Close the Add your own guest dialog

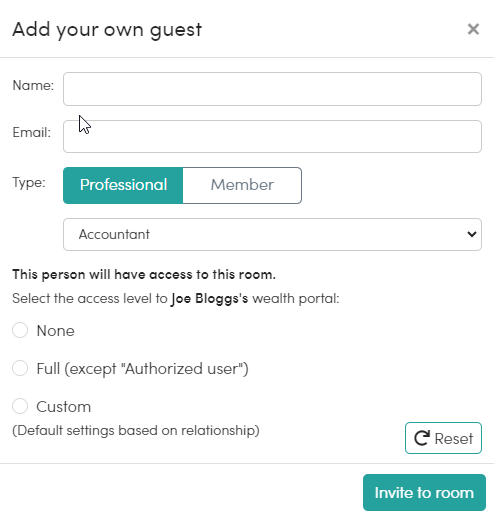click(473, 29)
